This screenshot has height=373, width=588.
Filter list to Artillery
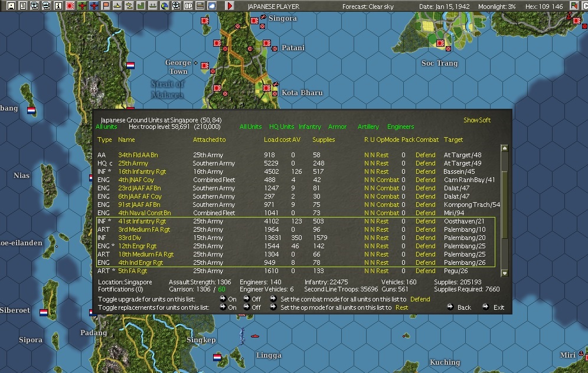[368, 127]
